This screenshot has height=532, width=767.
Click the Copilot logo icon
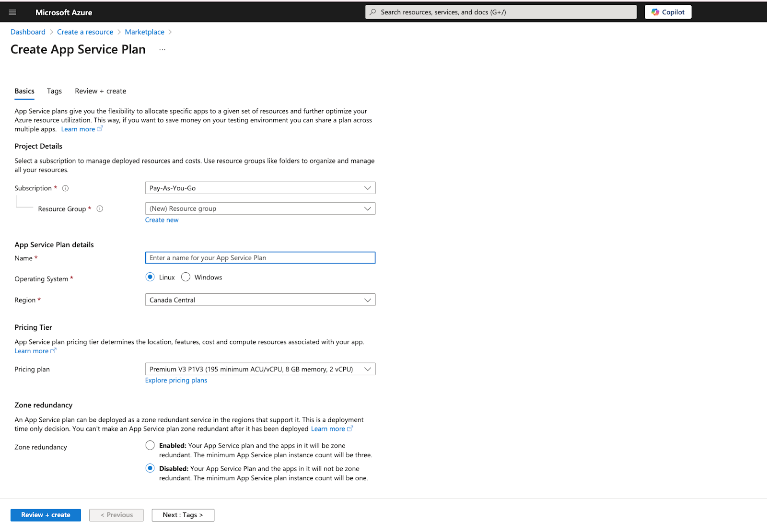655,12
